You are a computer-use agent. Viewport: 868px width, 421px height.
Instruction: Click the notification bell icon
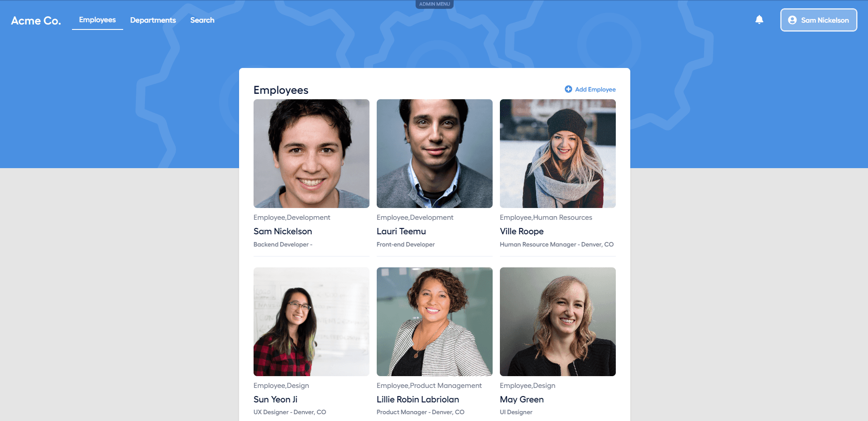(759, 19)
